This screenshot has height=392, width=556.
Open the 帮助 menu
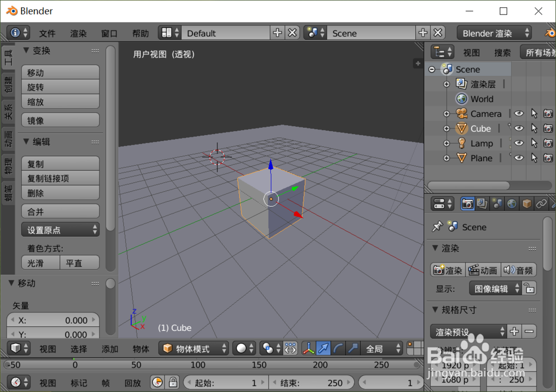tap(141, 33)
